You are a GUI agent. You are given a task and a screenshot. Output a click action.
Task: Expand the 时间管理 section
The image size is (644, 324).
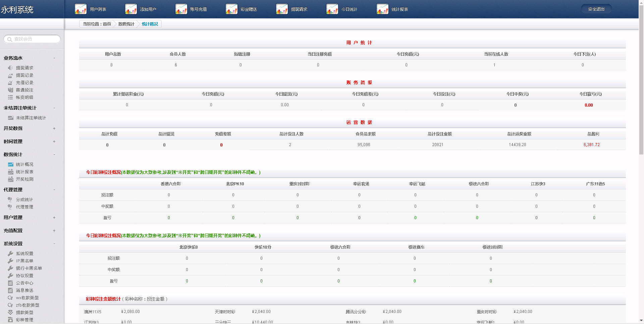point(54,142)
